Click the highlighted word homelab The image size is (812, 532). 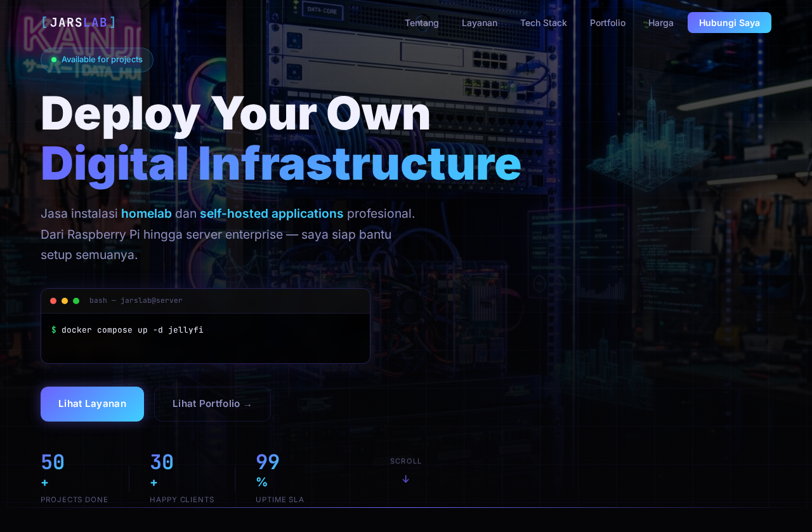(147, 214)
